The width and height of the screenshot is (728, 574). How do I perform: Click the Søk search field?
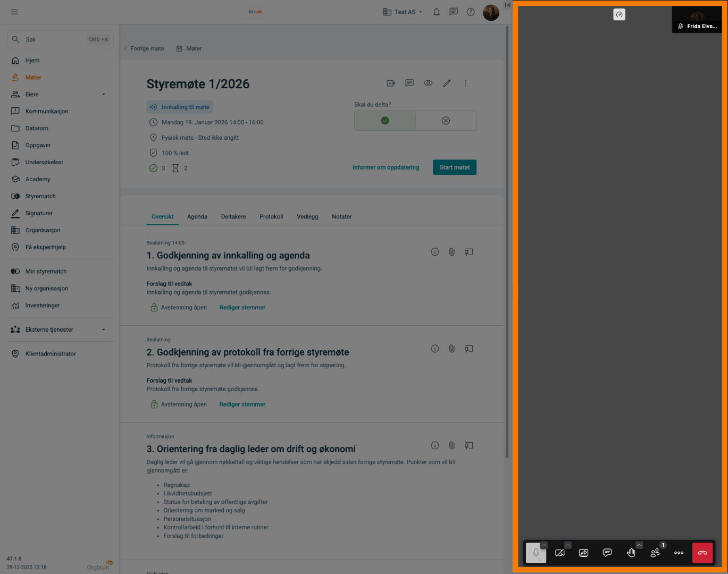pyautogui.click(x=60, y=39)
